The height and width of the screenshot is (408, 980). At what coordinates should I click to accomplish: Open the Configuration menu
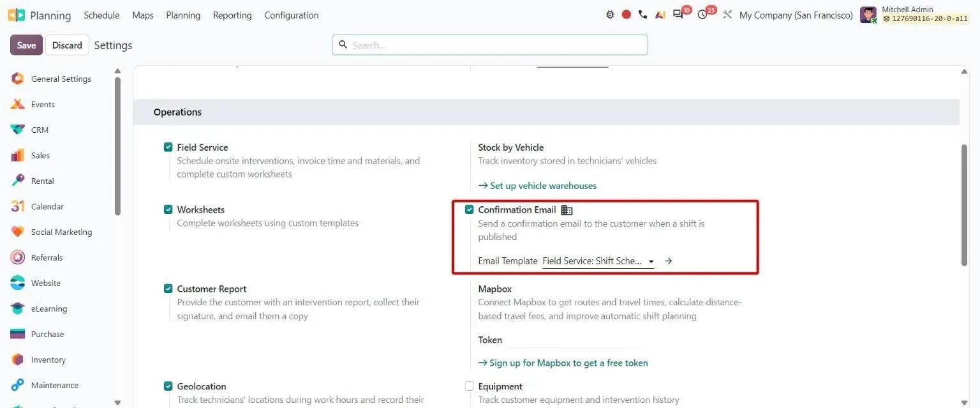point(291,15)
